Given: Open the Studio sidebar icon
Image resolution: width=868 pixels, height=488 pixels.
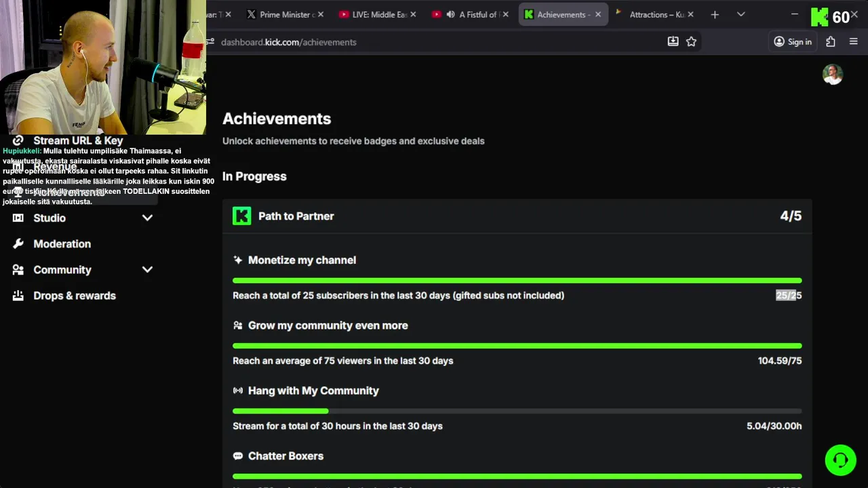Looking at the screenshot, I should 18,218.
